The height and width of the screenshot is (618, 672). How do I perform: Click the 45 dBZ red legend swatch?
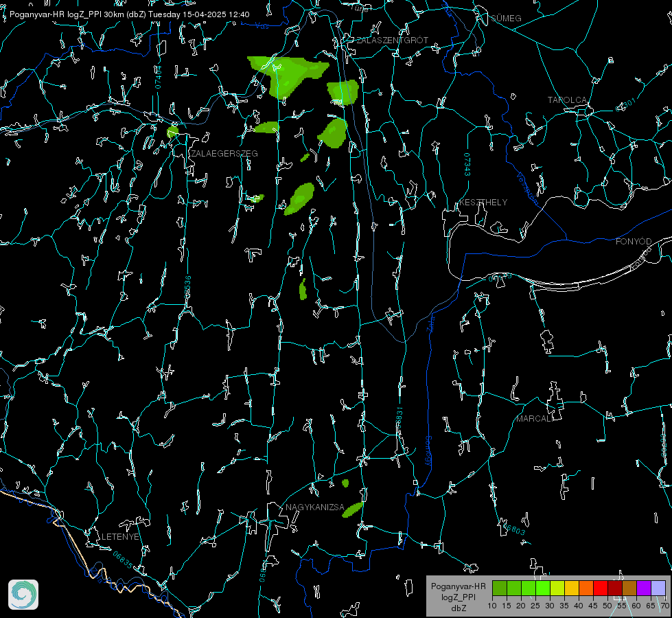(601, 588)
